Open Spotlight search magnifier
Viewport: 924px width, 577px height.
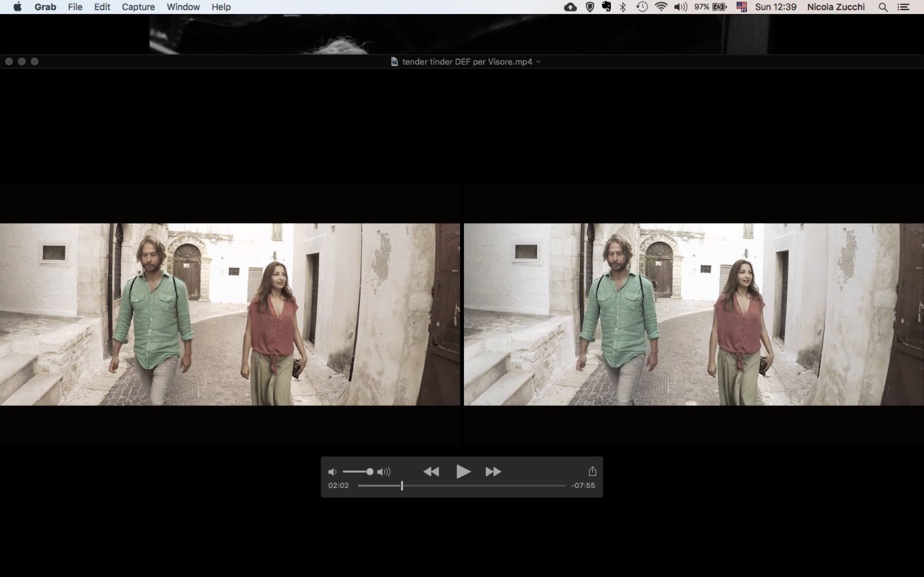click(x=883, y=7)
